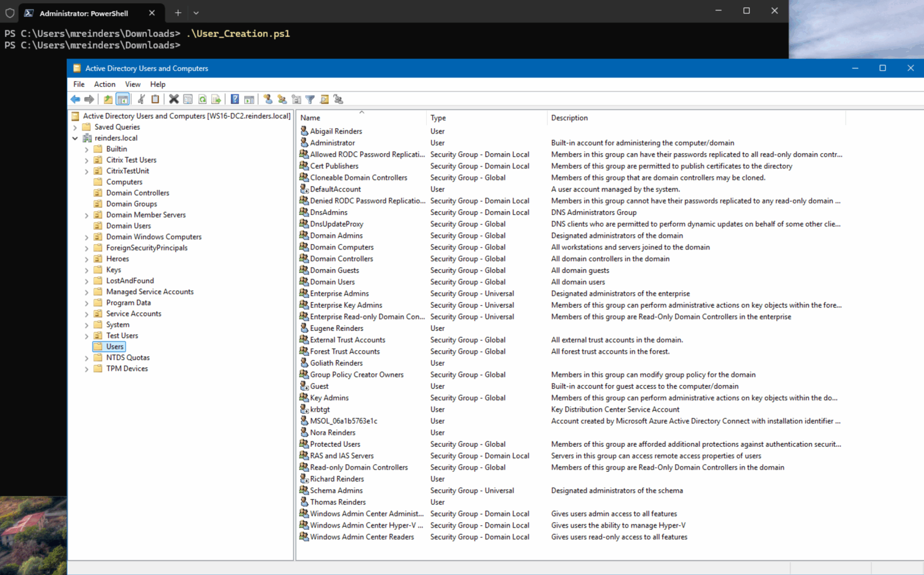Open the Action menu
The height and width of the screenshot is (575, 924).
(104, 84)
